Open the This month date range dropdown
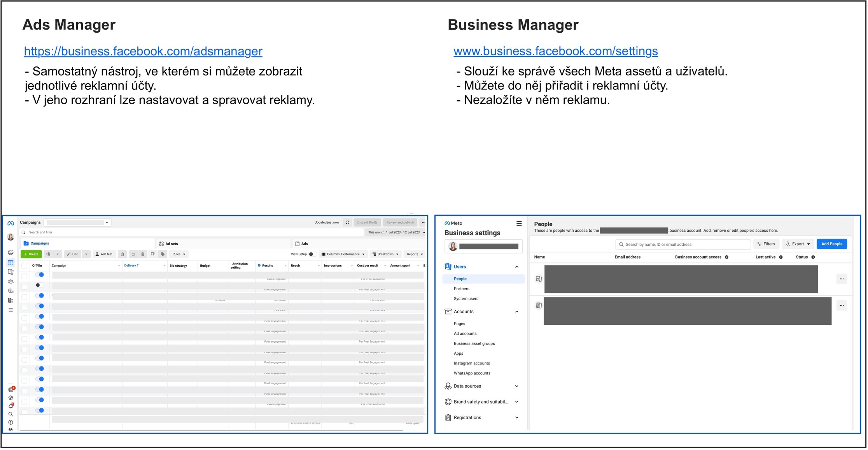The height and width of the screenshot is (450, 868). [x=396, y=233]
